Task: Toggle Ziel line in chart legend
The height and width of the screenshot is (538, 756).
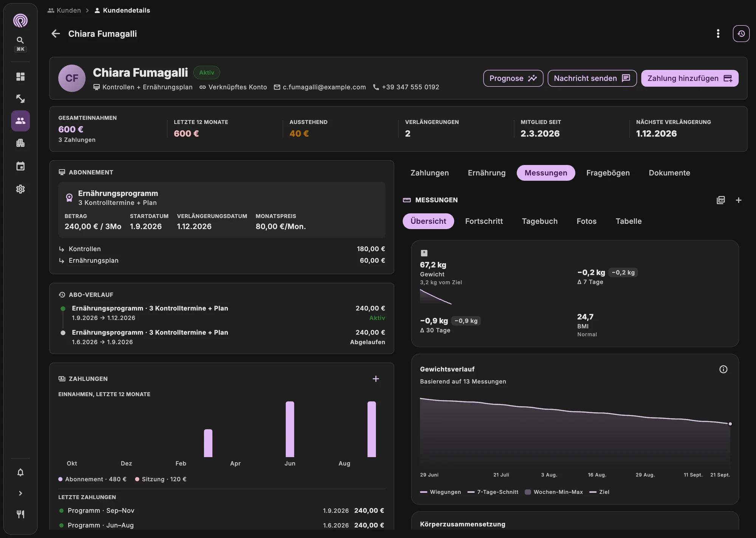Action: coord(599,492)
